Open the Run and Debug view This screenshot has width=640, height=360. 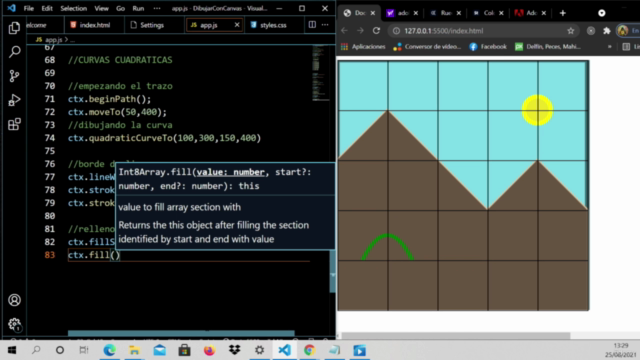click(x=14, y=100)
